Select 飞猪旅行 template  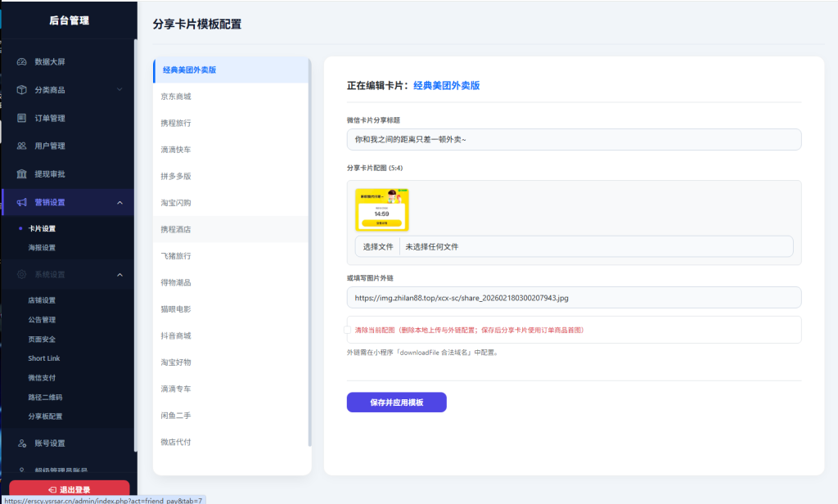[x=231, y=256]
